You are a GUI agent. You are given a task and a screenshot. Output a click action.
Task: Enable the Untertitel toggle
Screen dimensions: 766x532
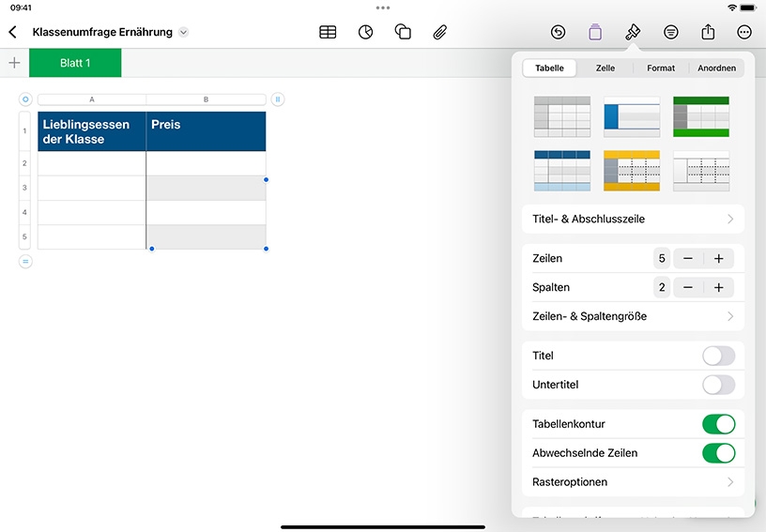pos(718,385)
